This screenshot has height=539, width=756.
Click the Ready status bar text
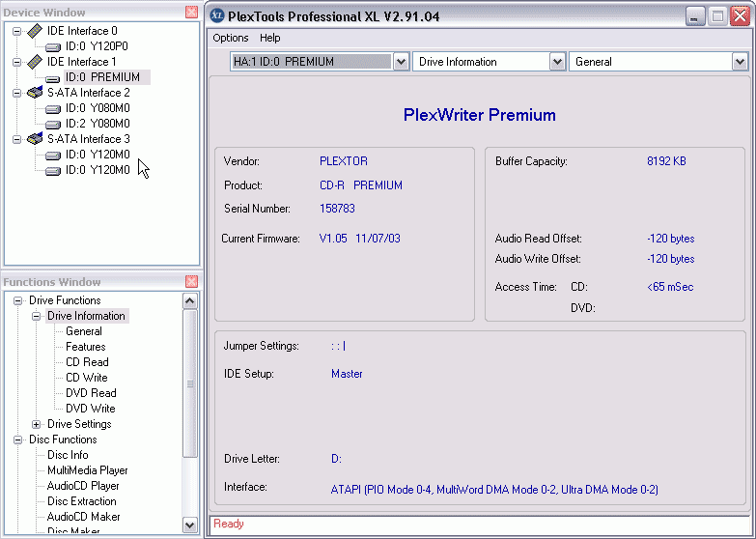(x=229, y=524)
